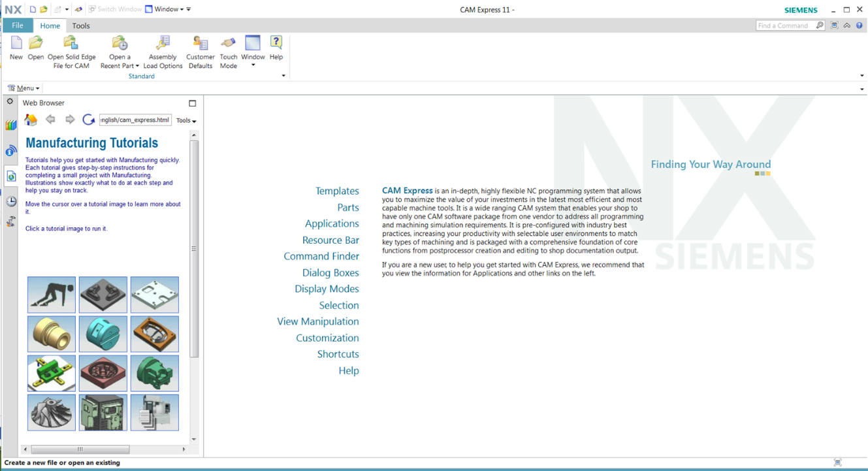The image size is (868, 471).
Task: Toggle the ribbon minimize chevron
Action: (847, 25)
